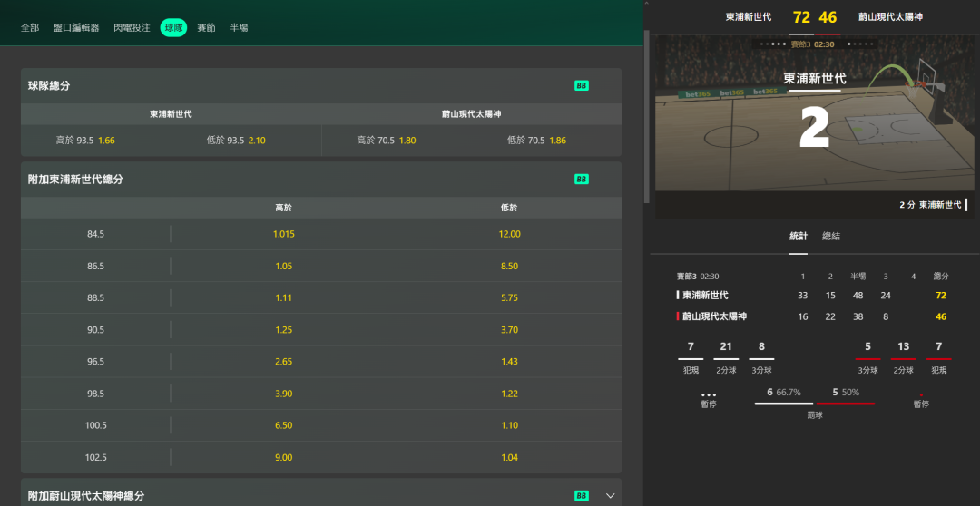Screen dimensions: 980x506
Task: Expand the 附加蔚山現代太陽神總分 section chevron
Action: click(610, 496)
